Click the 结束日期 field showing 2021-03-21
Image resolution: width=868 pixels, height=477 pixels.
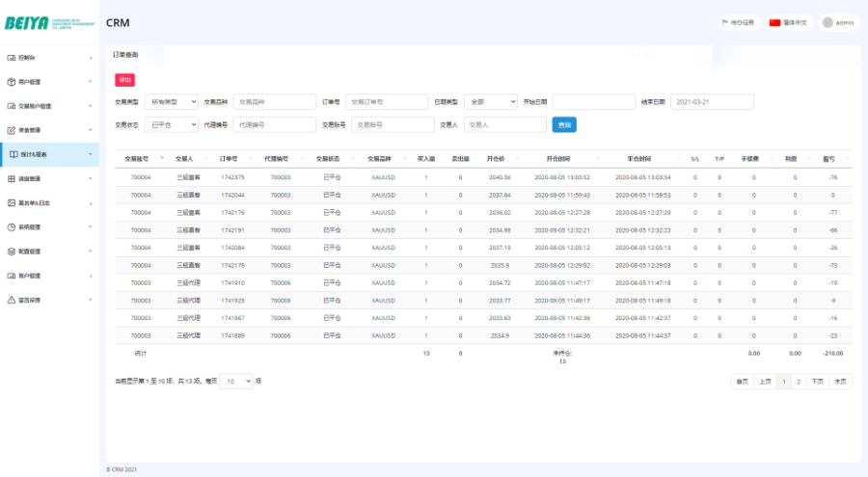[711, 101]
